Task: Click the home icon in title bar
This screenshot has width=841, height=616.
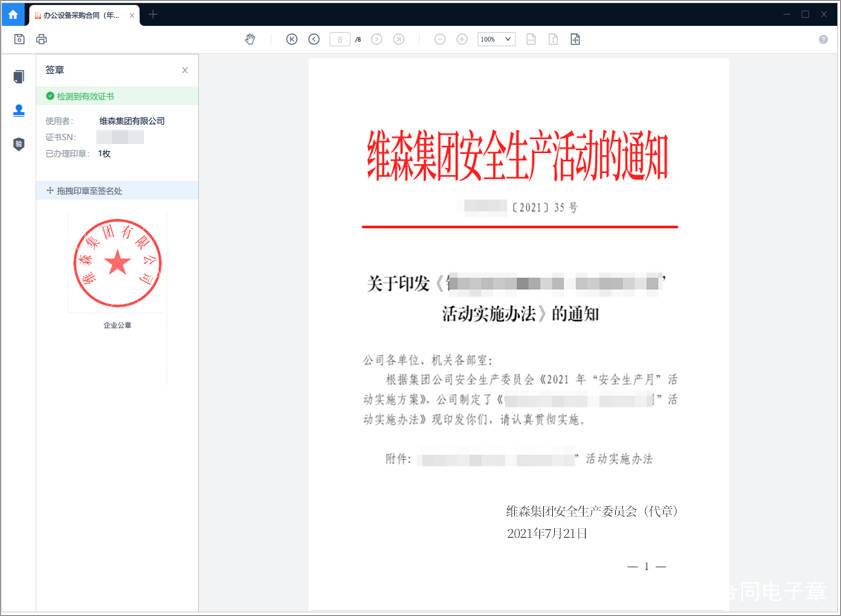Action: [13, 14]
